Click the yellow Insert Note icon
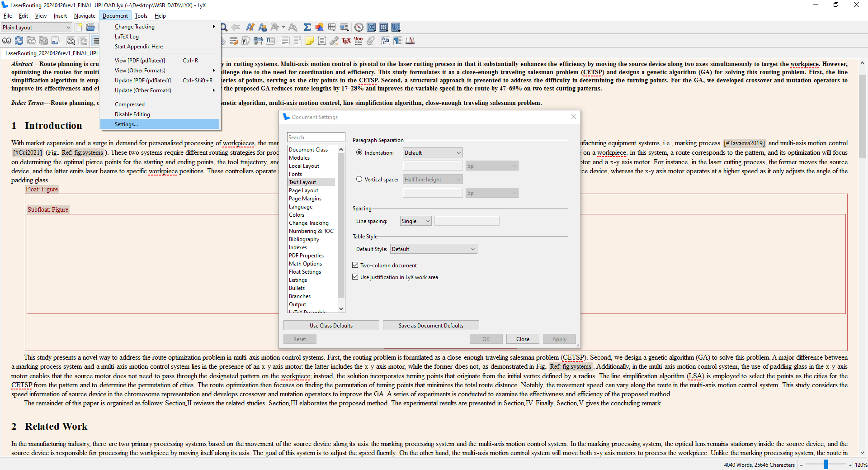 point(310,41)
